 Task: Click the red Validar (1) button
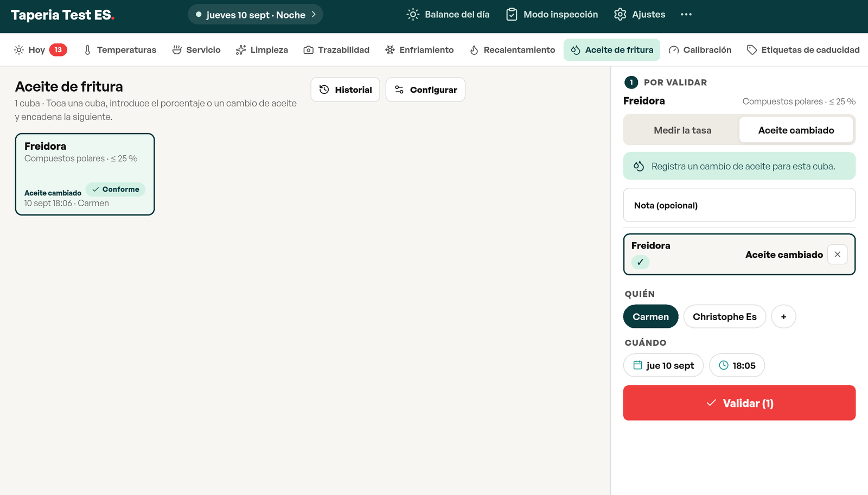[739, 403]
